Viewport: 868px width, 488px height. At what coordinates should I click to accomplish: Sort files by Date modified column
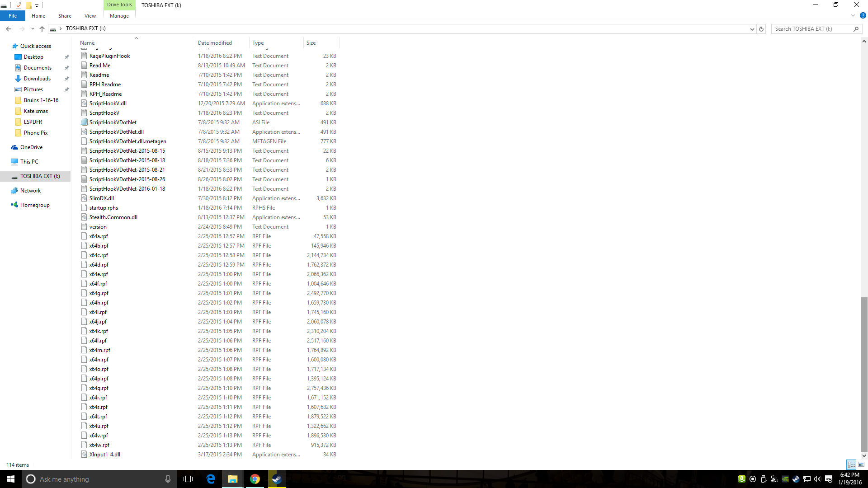tap(215, 43)
